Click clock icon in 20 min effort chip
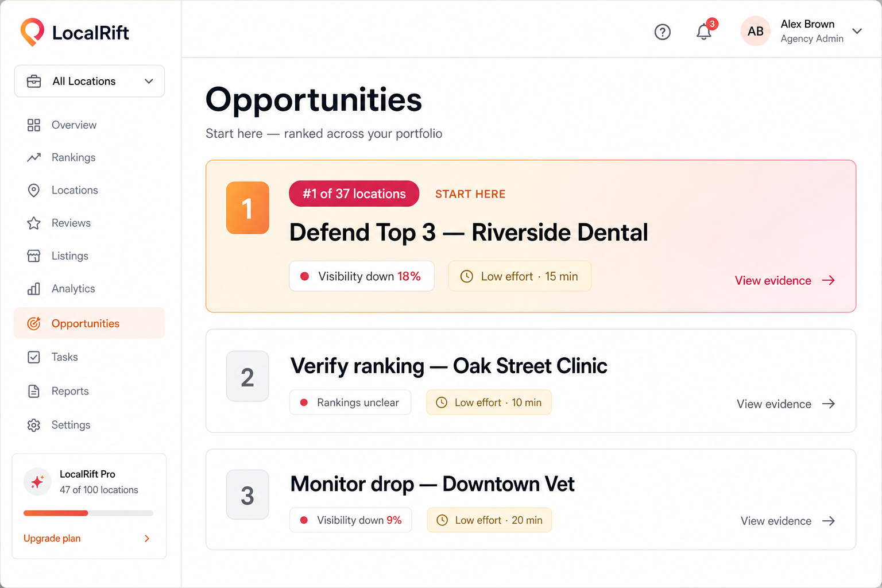 442,520
